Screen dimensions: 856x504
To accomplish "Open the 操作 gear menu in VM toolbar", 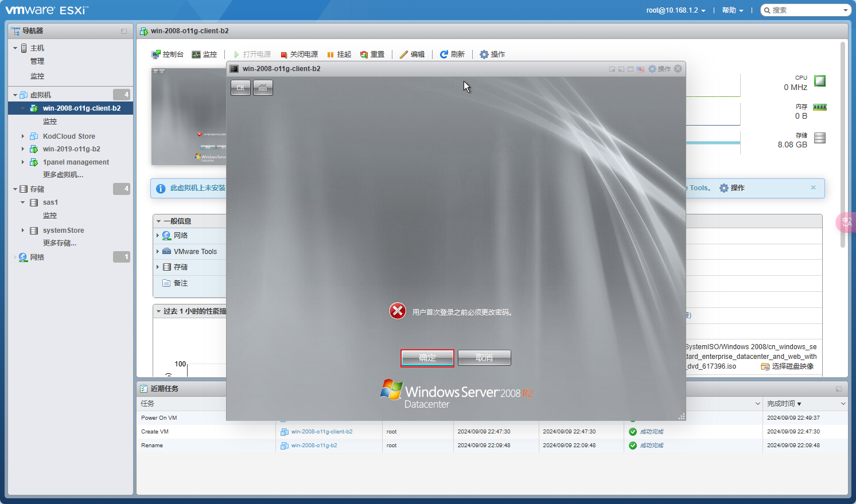I will pyautogui.click(x=492, y=54).
